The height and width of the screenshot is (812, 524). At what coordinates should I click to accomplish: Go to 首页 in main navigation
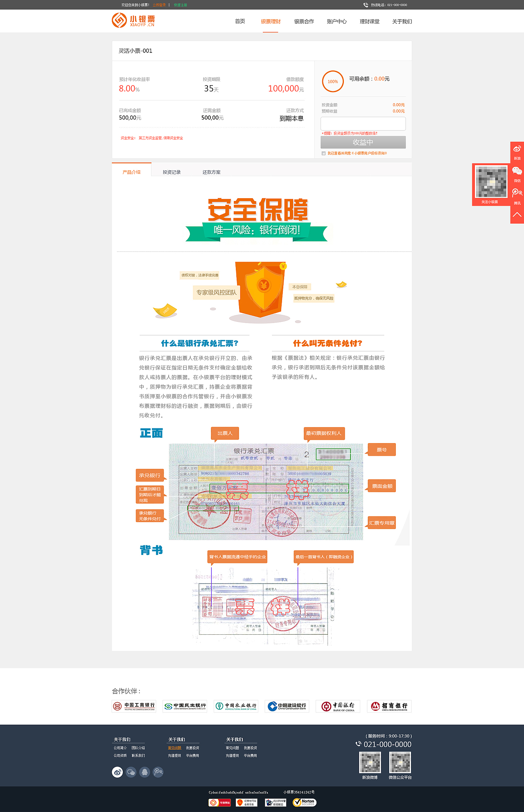tap(240, 21)
